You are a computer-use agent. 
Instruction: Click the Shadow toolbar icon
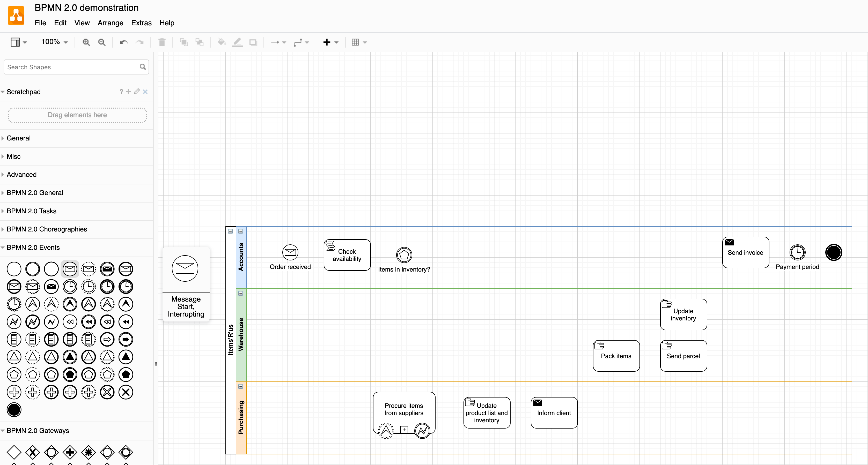coord(253,42)
